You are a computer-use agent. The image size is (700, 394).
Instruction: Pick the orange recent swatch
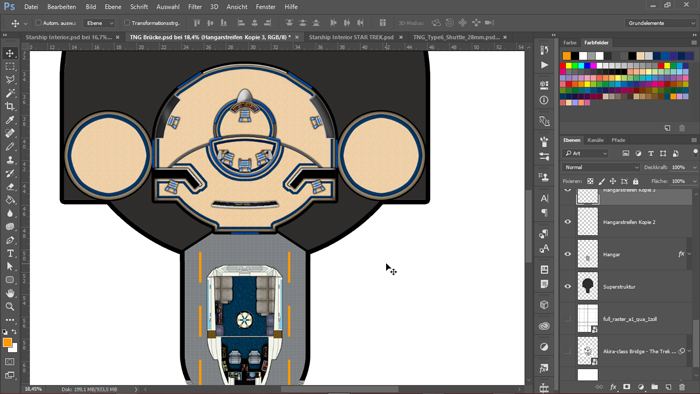[567, 56]
